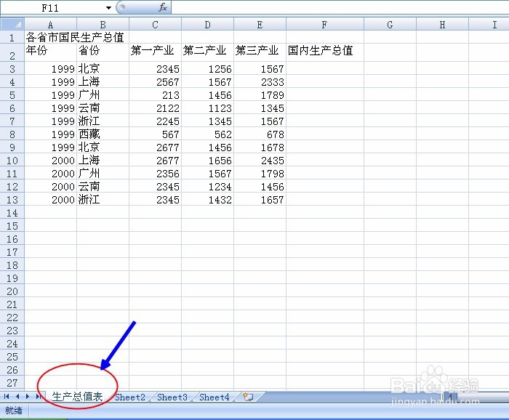
Task: Select column H header
Action: click(x=442, y=24)
